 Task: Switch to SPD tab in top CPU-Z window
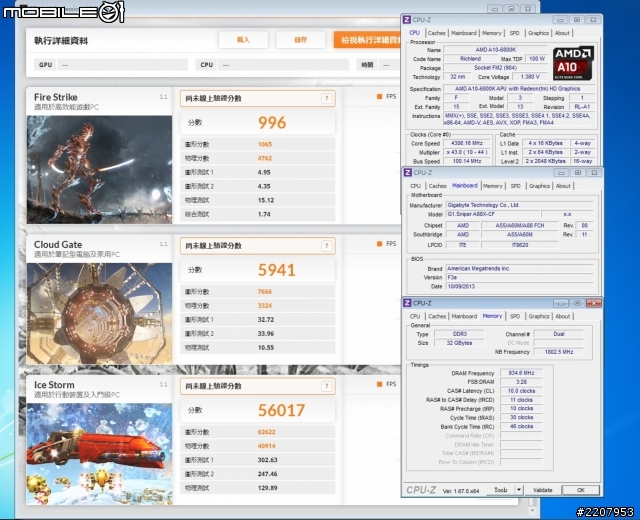click(515, 33)
